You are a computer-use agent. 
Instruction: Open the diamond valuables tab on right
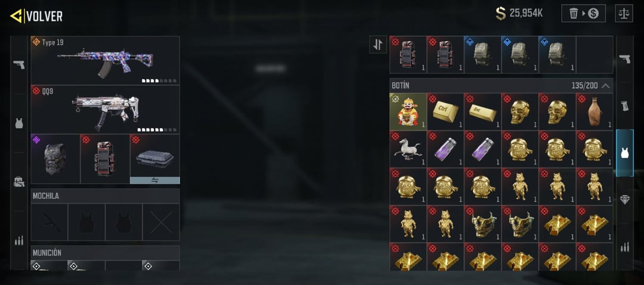coord(625,200)
